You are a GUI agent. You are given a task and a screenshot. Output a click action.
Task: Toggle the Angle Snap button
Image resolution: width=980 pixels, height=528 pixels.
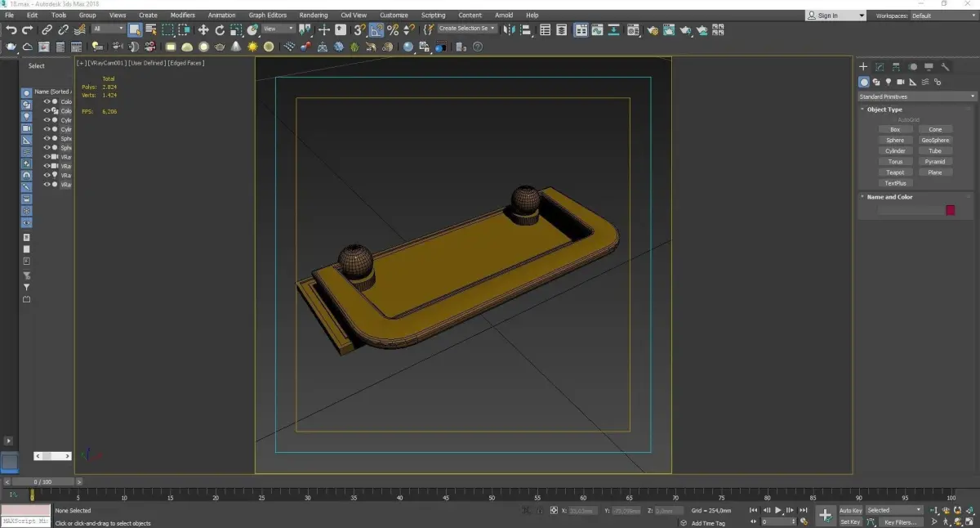tap(376, 29)
